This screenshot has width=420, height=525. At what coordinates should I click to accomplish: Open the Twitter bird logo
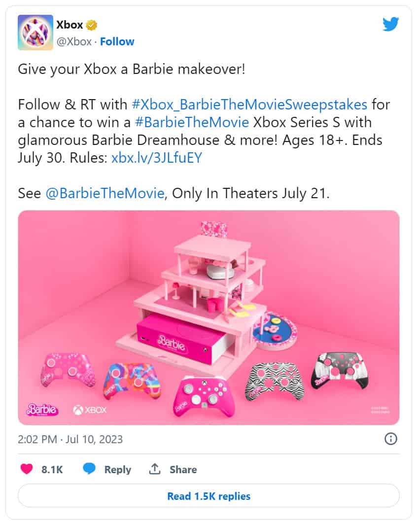[390, 24]
